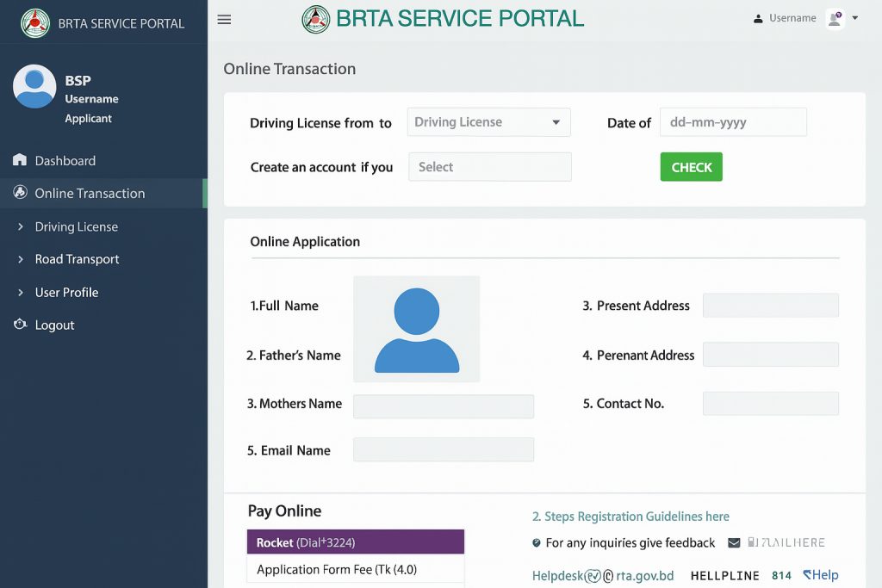
Task: Click the 'Username' label in the top bar
Action: tap(792, 18)
